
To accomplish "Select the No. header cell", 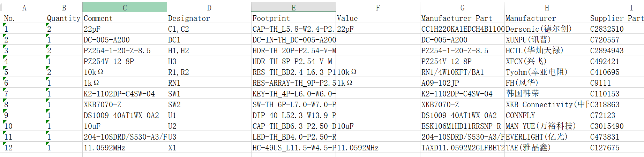I will [x=24, y=18].
